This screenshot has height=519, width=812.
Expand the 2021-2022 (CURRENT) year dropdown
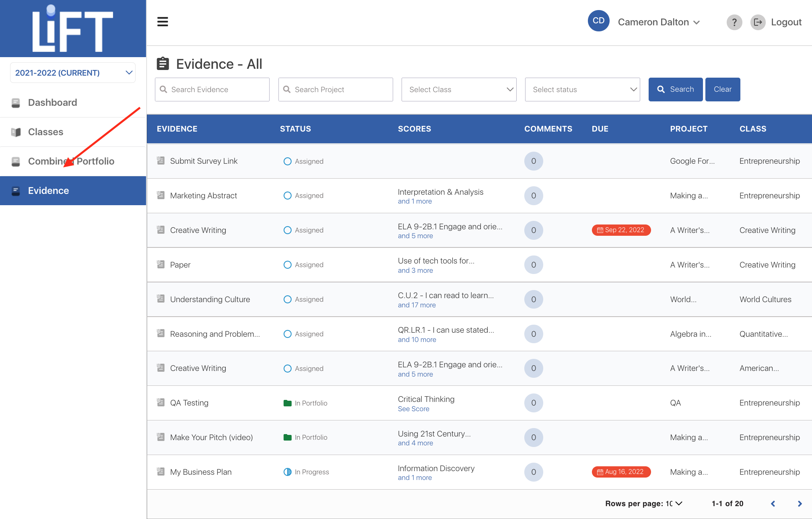click(x=73, y=73)
